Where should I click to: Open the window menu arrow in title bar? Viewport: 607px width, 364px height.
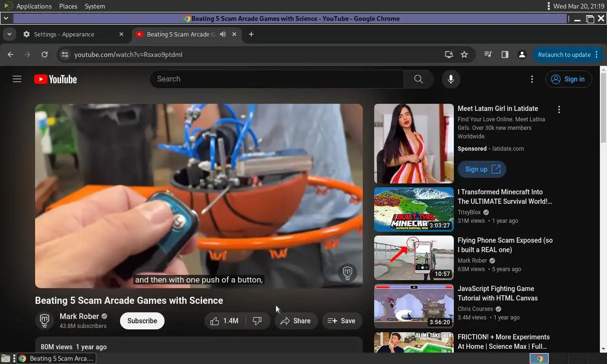point(6,18)
